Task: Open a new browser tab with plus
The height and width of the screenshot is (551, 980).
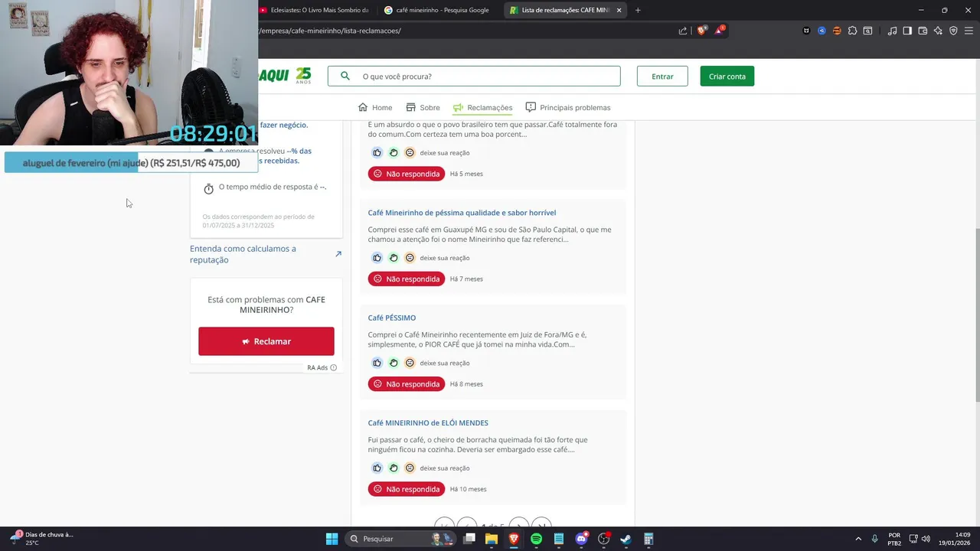Action: pos(638,10)
